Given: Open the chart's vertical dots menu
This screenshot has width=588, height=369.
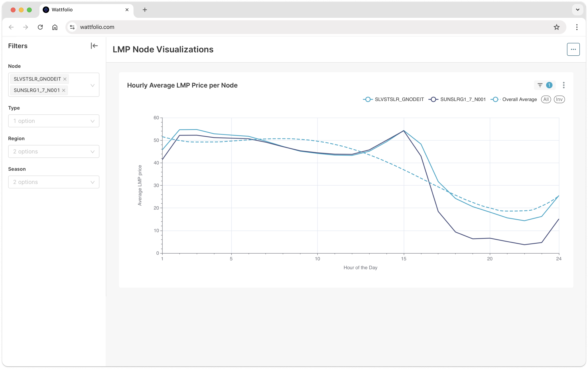Looking at the screenshot, I should tap(564, 85).
